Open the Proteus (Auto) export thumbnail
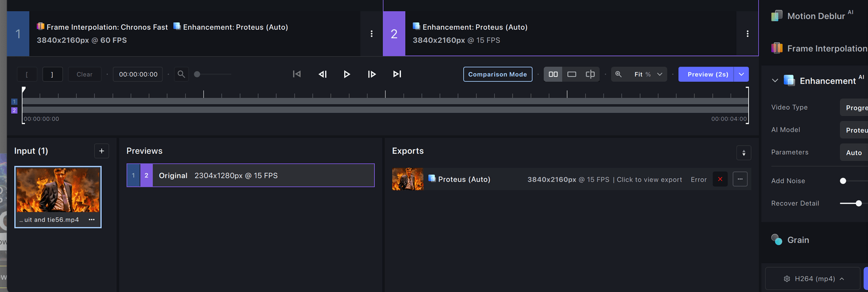 point(407,179)
